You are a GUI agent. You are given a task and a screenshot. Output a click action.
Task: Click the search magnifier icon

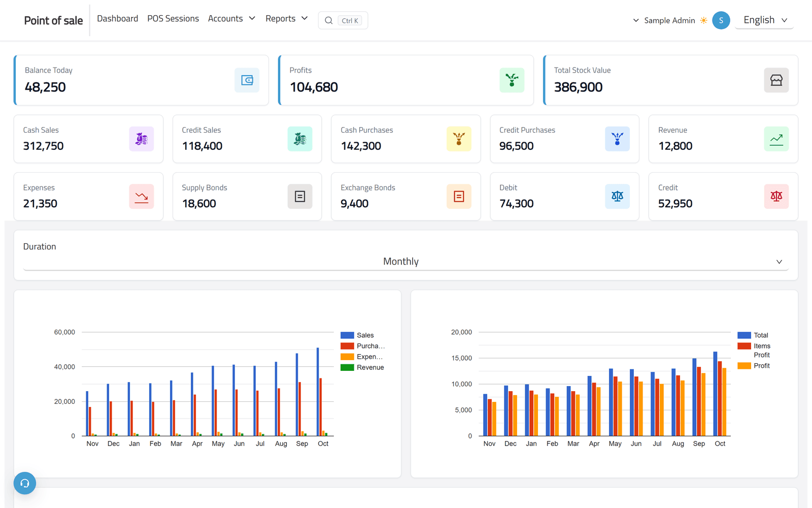(329, 20)
